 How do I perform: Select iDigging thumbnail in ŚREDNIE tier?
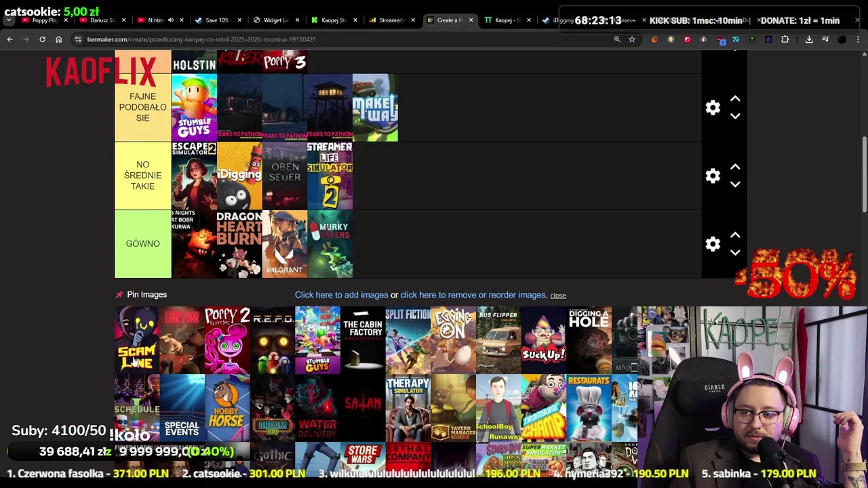tap(239, 176)
